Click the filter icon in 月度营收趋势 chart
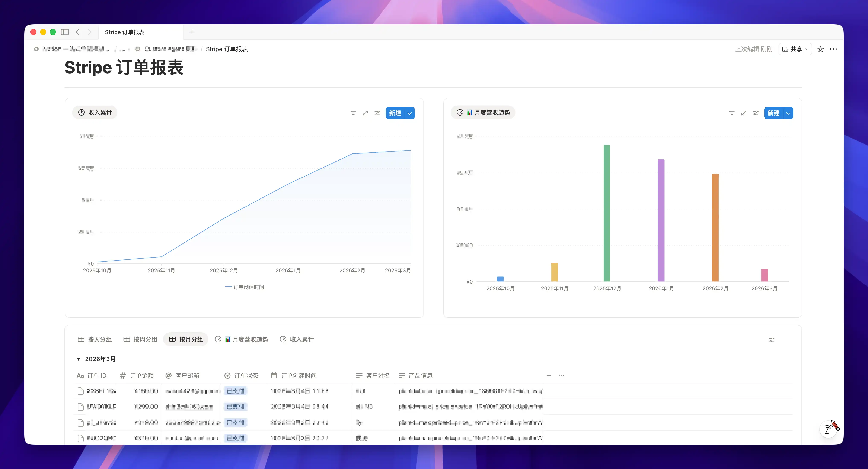Screen dimensions: 868x469 [x=731, y=113]
